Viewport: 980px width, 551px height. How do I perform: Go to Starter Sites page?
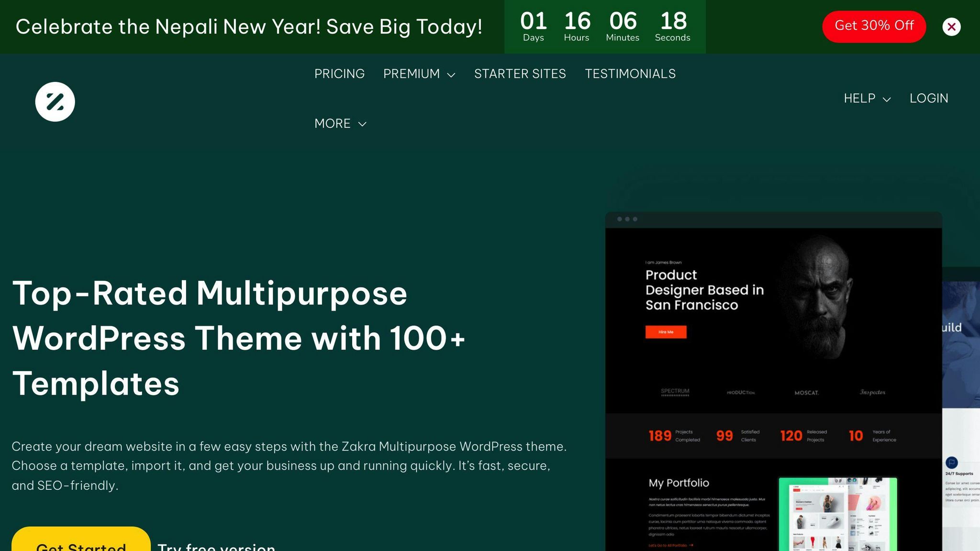pos(520,74)
